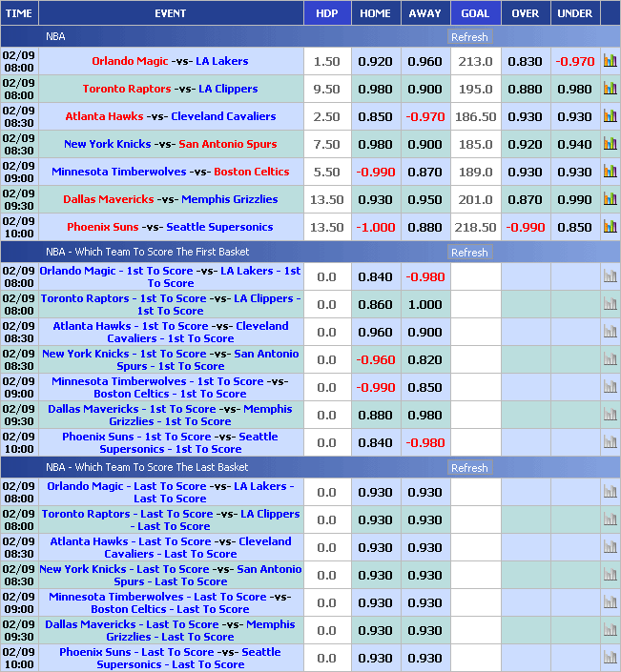Refresh the Last Basket section
The image size is (621, 672).
[x=468, y=468]
